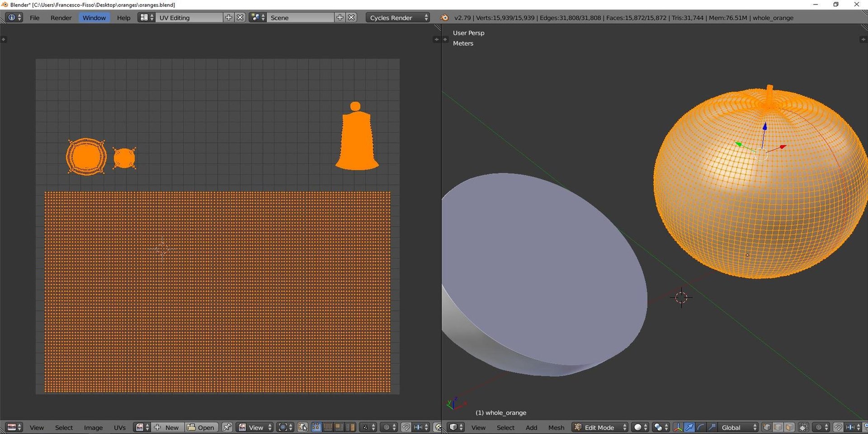Open proportional editing menu in UV editor
868x434 pixels.
pos(389,427)
